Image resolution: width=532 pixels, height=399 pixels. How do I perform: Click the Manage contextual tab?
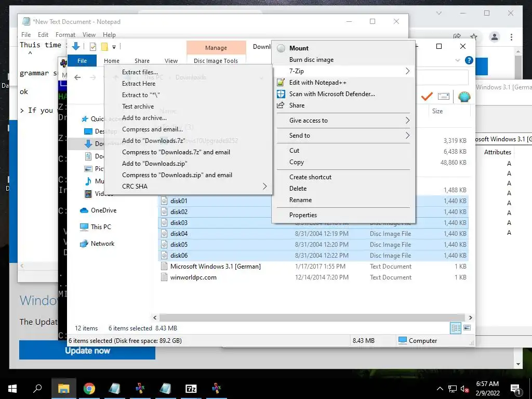(216, 48)
